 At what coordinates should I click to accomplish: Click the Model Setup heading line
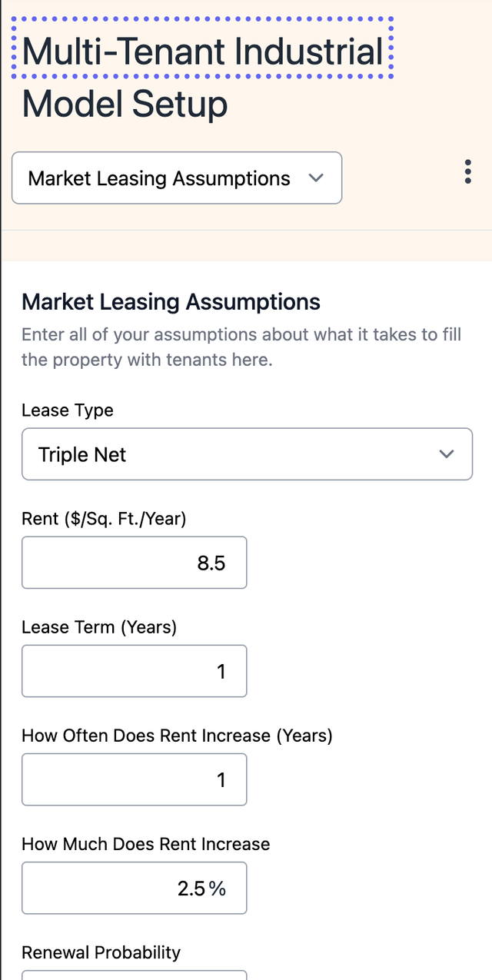point(125,104)
